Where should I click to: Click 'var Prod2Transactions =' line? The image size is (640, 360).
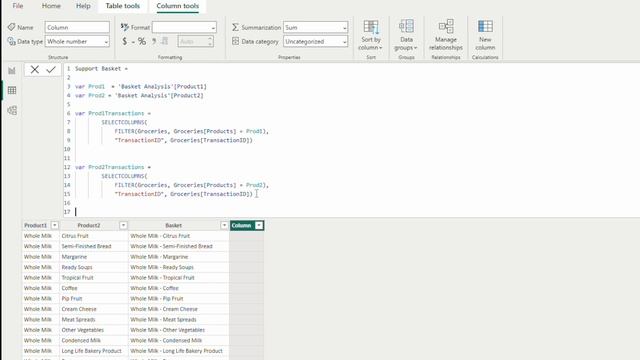[113, 167]
